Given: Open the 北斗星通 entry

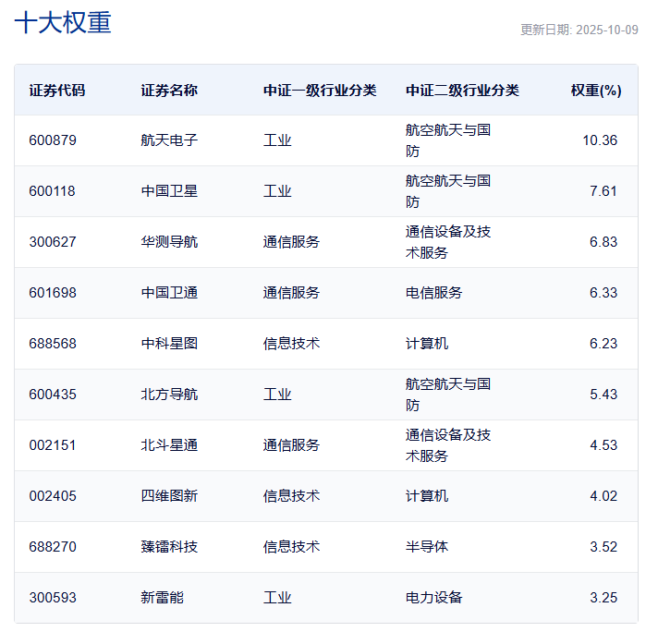Looking at the screenshot, I should [x=169, y=445].
